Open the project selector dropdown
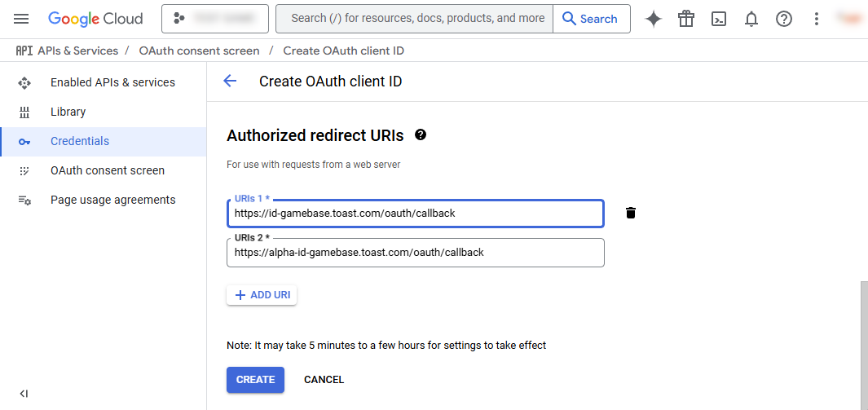Screen dimensions: 868x410 (215, 19)
